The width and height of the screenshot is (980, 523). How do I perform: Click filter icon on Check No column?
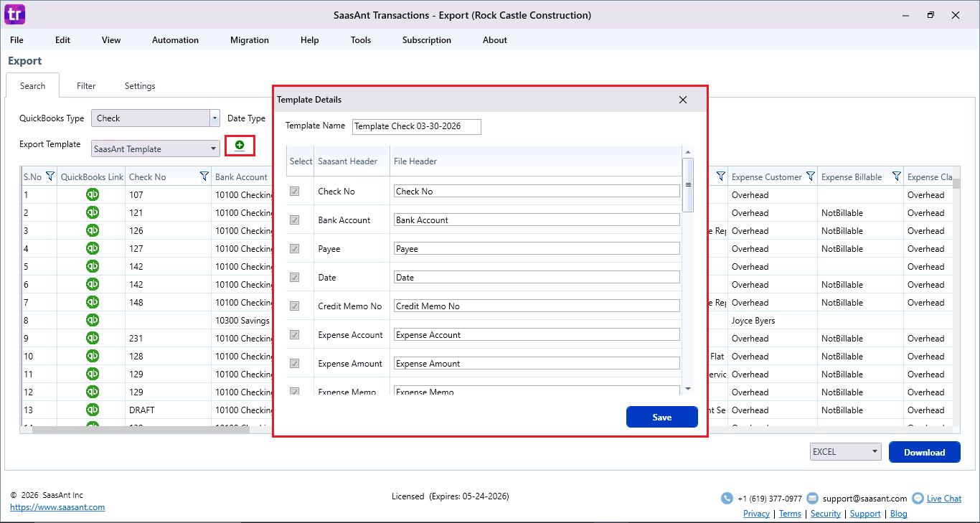tap(204, 176)
